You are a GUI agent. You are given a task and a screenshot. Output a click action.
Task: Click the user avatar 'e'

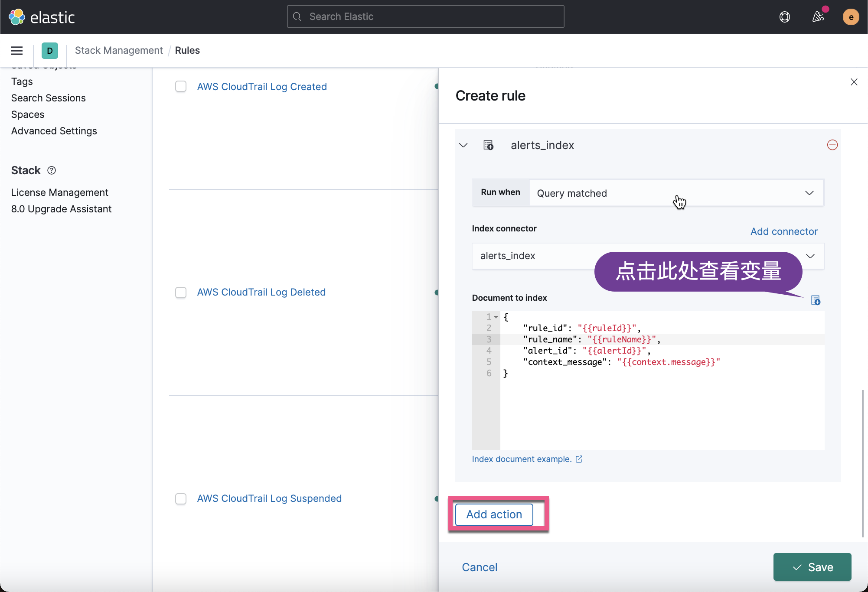tap(851, 17)
